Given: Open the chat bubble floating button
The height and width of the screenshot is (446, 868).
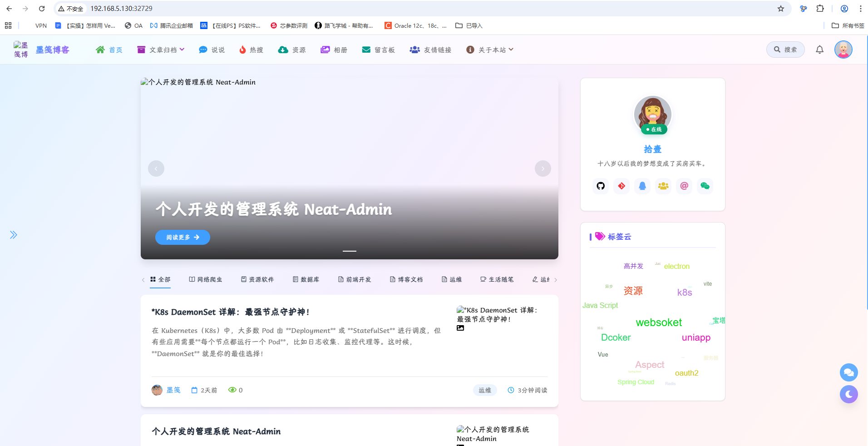Looking at the screenshot, I should click(x=848, y=372).
